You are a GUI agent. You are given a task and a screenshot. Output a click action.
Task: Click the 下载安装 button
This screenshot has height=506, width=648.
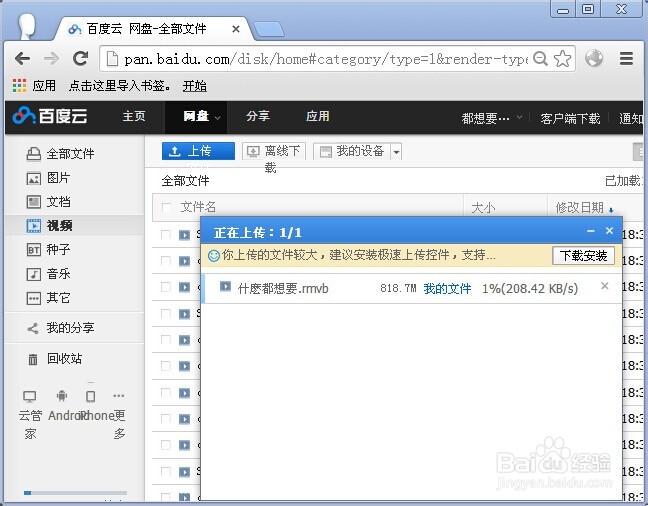tap(583, 256)
